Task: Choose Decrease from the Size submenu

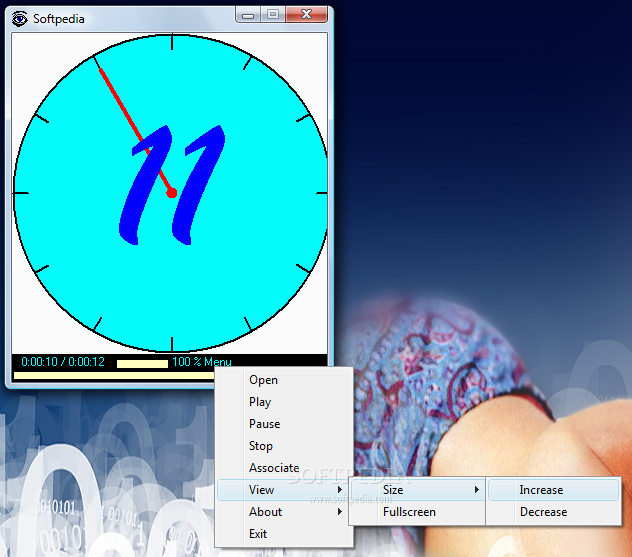Action: [x=553, y=512]
